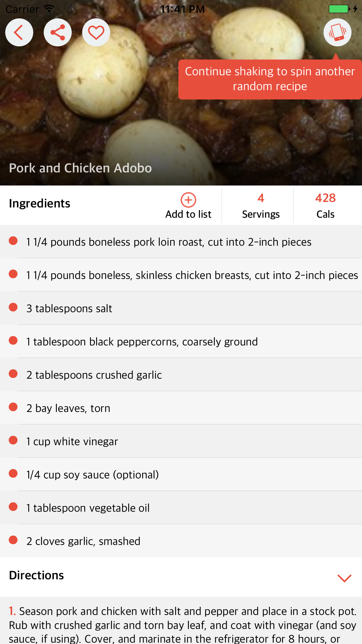Tap the Add to list label
362x644 pixels.
click(x=188, y=214)
